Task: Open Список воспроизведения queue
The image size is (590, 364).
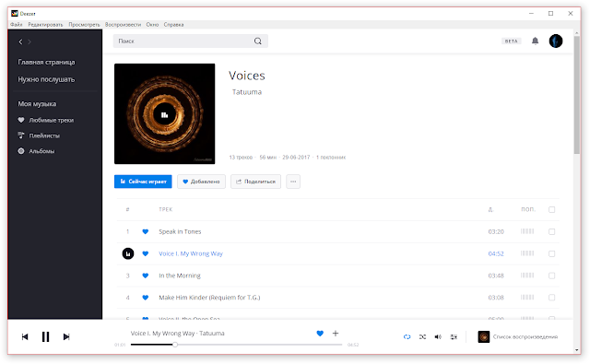Action: 525,337
